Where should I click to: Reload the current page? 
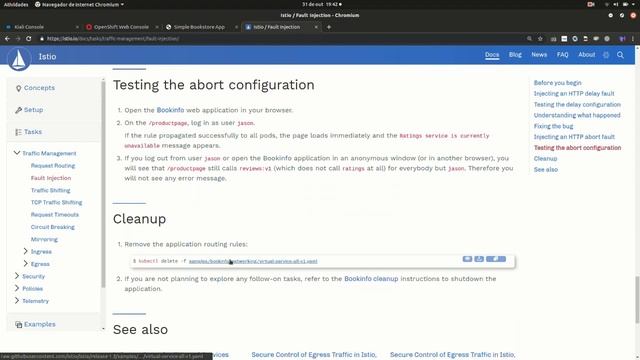point(29,38)
